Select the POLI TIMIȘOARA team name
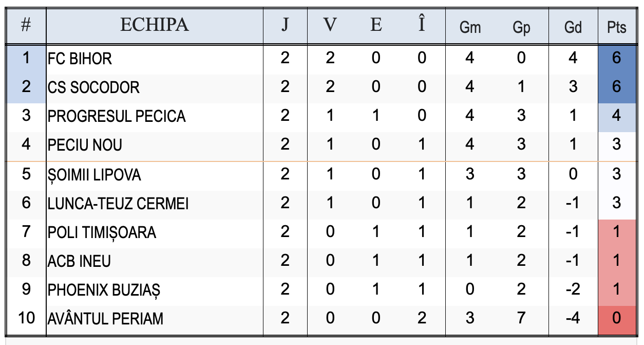Screen dimensions: 644x345 pos(102,232)
